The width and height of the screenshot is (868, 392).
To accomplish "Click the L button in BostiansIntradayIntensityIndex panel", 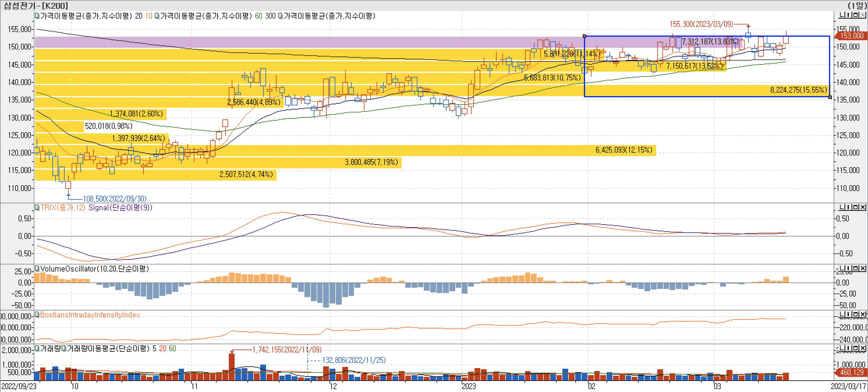I will (x=842, y=315).
